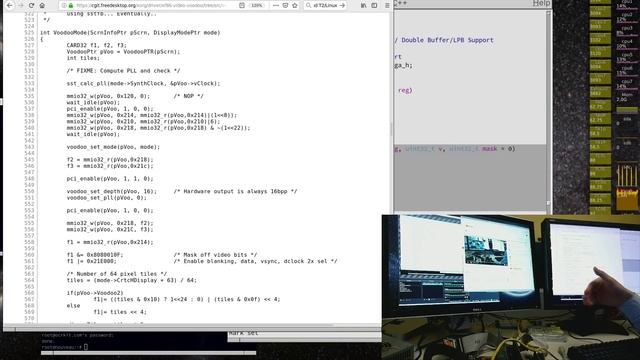Image resolution: width=640 pixels, height=360 pixels.
Task: Toggle reader view in address bar
Action: tap(242, 5)
